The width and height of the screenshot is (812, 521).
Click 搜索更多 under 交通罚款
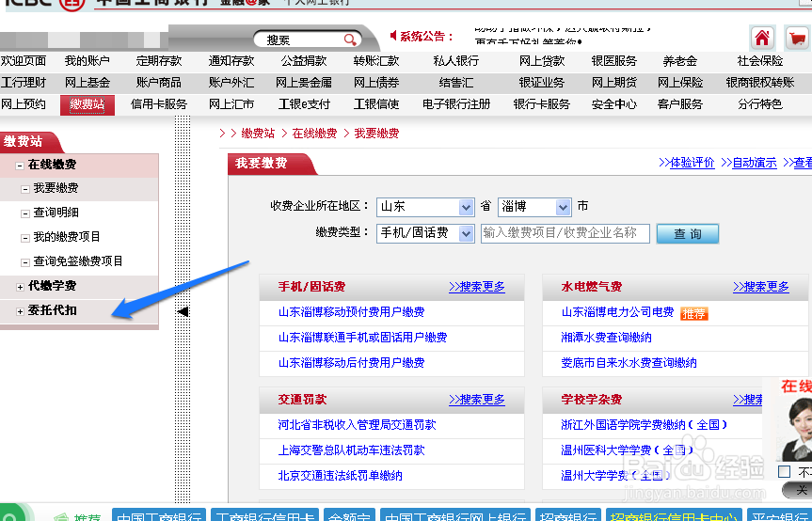point(476,400)
